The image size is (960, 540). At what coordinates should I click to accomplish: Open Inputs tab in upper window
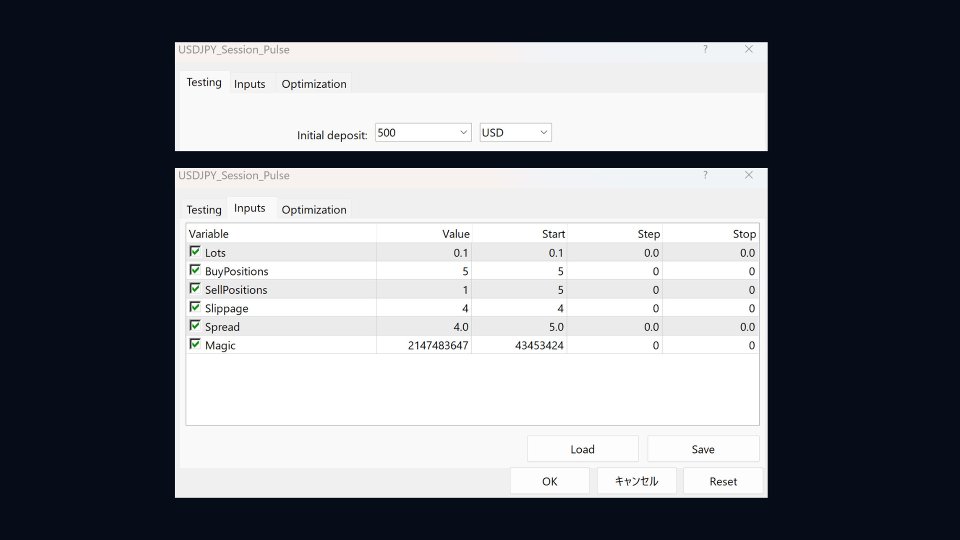point(250,84)
